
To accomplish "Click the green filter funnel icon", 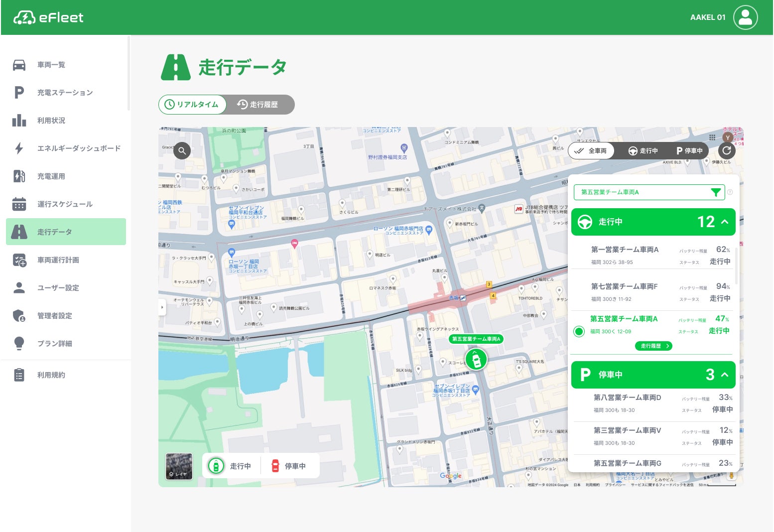I will coord(716,192).
